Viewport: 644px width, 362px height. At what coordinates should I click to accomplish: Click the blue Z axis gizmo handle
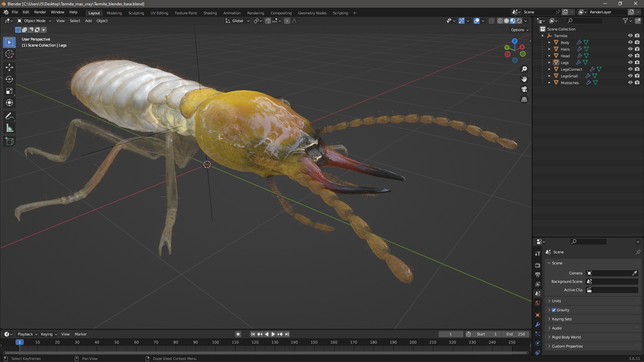coord(515,41)
